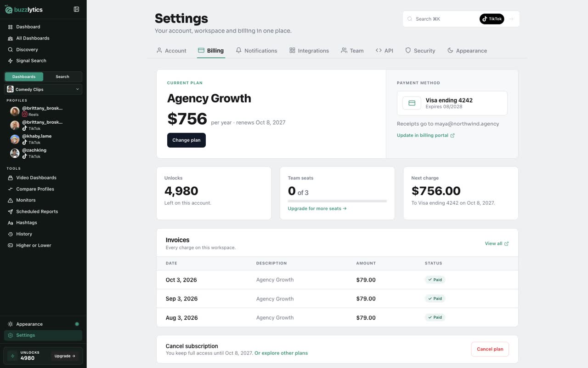Screen dimensions: 588x368
Task: Open Signal Search in sidebar
Action: point(43,61)
